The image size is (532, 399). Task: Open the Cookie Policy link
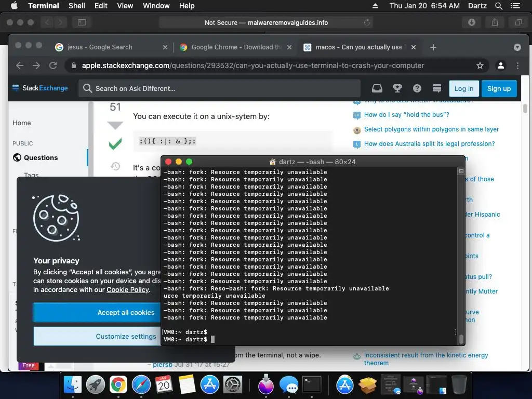pyautogui.click(x=128, y=290)
